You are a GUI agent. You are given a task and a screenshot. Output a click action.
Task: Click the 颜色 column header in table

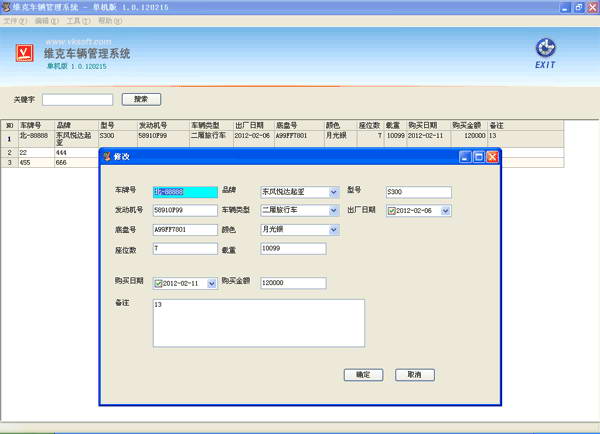[x=341, y=125]
